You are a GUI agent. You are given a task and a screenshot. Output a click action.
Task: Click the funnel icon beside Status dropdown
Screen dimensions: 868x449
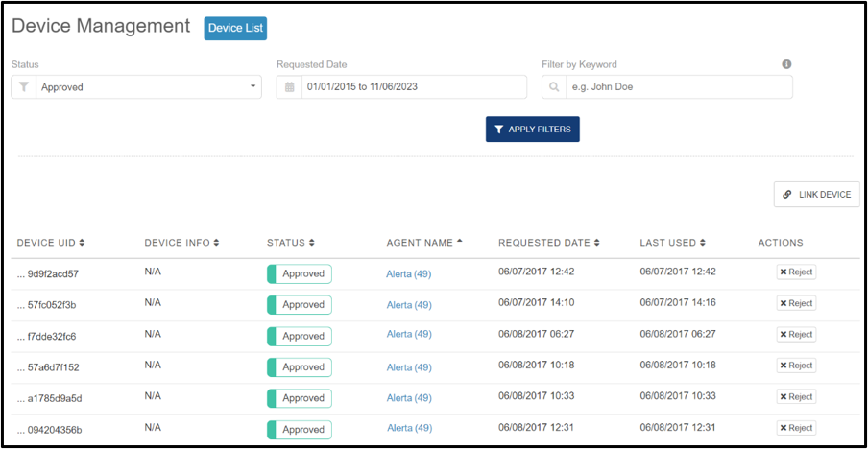point(24,87)
